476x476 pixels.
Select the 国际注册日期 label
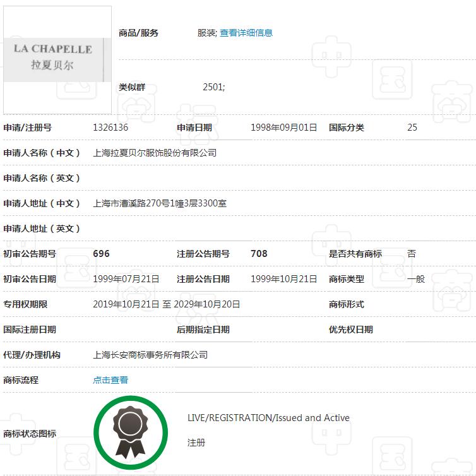(x=30, y=330)
